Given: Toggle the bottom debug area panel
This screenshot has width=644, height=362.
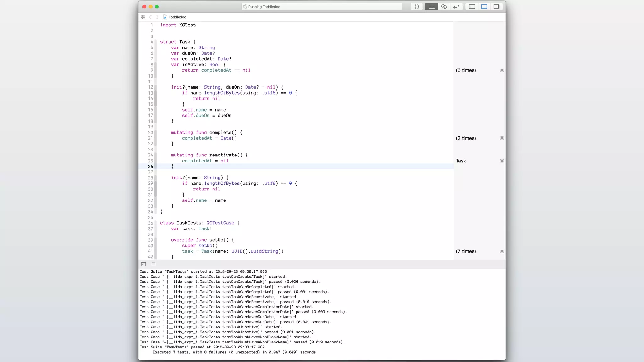Looking at the screenshot, I should [x=484, y=7].
